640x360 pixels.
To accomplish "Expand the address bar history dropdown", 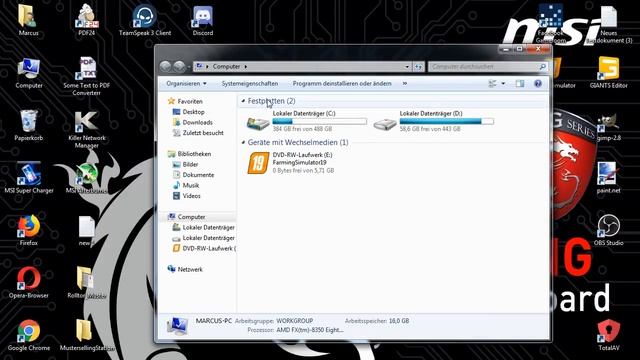I will [x=407, y=67].
